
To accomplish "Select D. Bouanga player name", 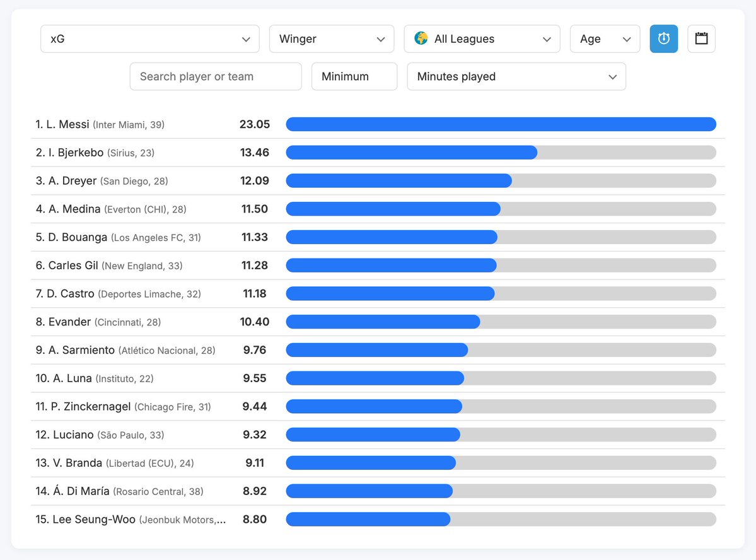I will (78, 237).
